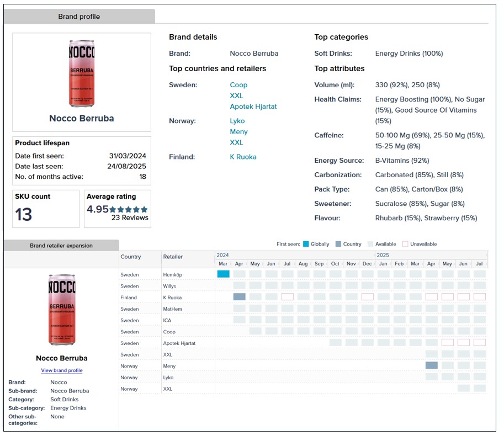The width and height of the screenshot is (504, 436).
Task: Open the Coop retailer link under Sweden
Action: 238,85
